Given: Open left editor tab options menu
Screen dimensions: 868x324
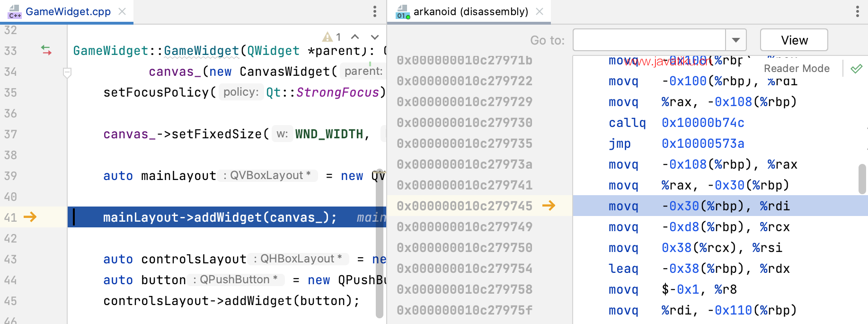Looking at the screenshot, I should click(374, 11).
